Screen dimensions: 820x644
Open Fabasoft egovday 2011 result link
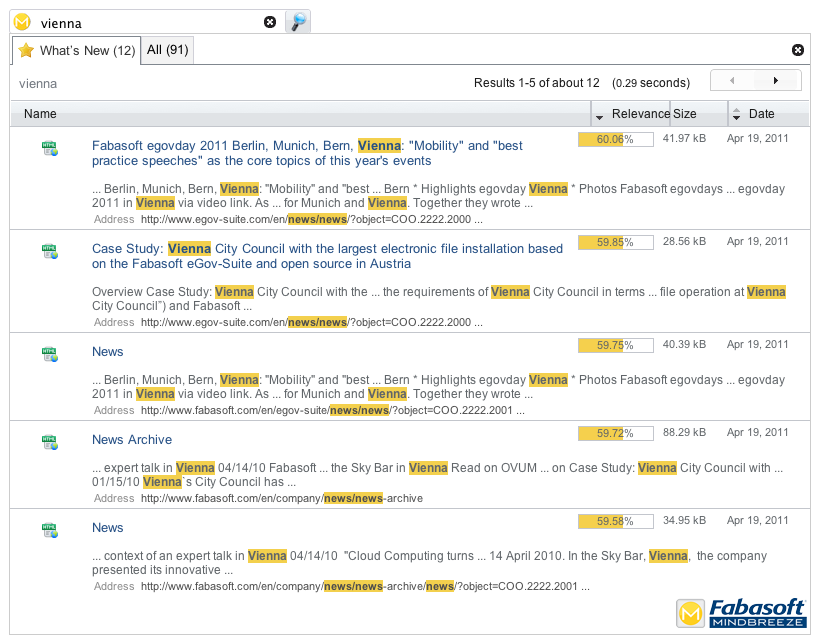pyautogui.click(x=307, y=153)
